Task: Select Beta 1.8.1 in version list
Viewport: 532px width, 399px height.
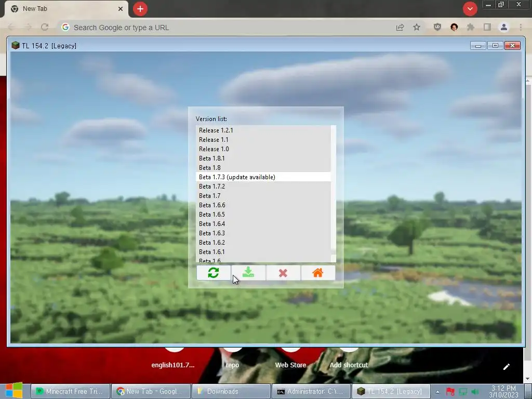Action: pos(263,158)
